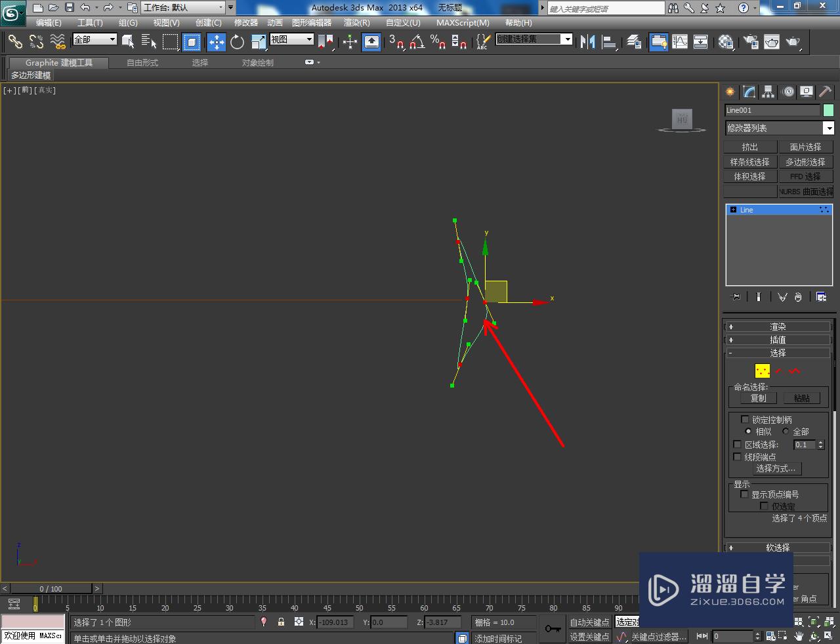Click the Align tool icon
The image size is (840, 644).
pos(610,42)
